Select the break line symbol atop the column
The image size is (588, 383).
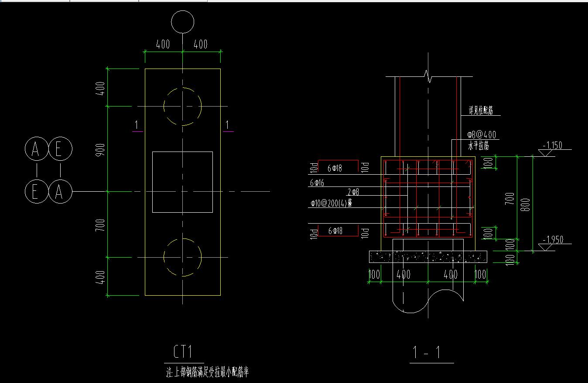tap(430, 77)
